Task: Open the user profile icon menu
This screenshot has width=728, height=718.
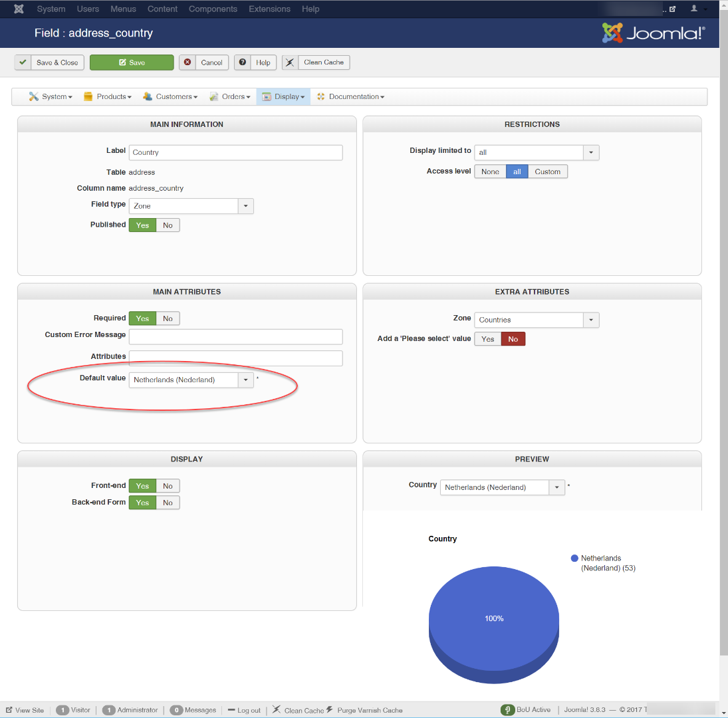Action: [x=694, y=9]
